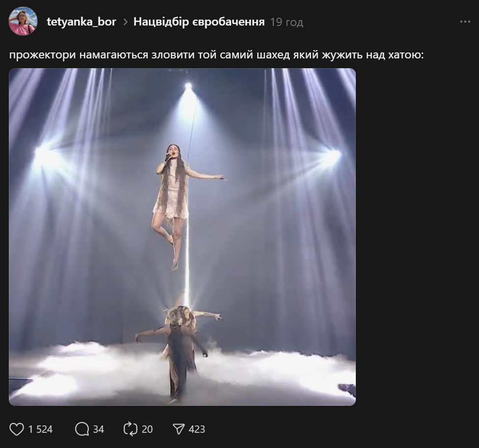
Task: Click the 34 replies count
Action: 98,429
